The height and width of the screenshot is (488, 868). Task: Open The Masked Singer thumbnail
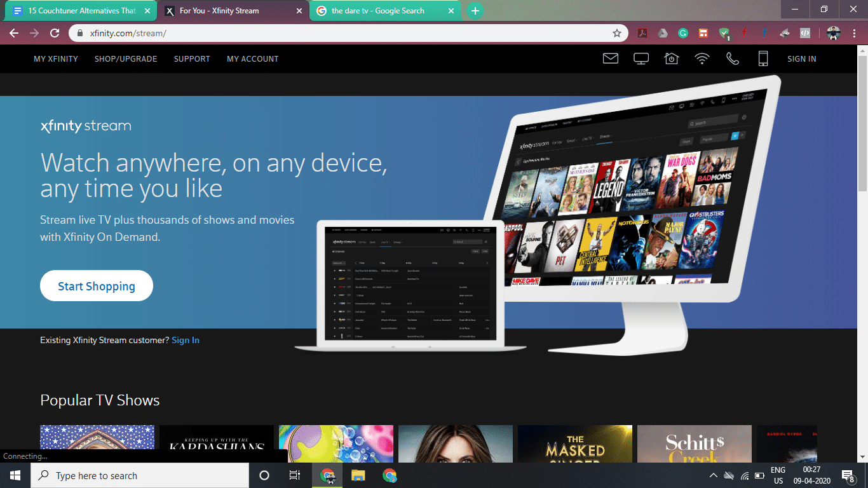coord(575,444)
